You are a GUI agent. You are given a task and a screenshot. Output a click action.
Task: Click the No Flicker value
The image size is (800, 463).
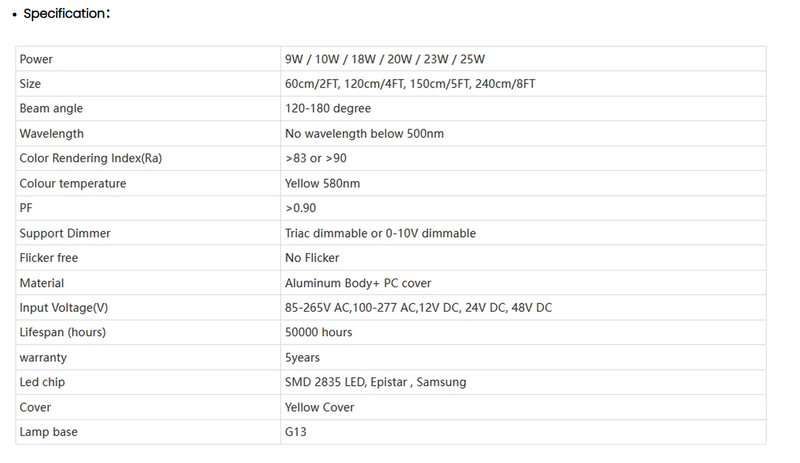tap(312, 258)
